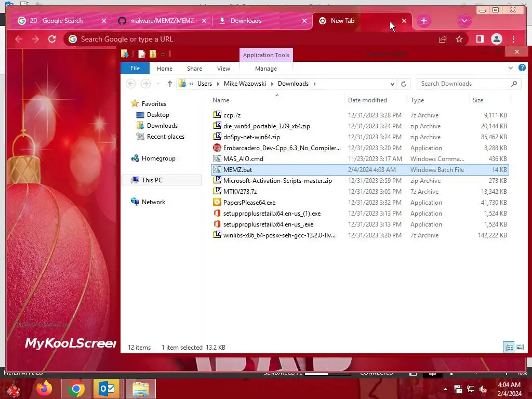Select Downloads in the navigation pane
Viewport: 532px width, 399px height.
pyautogui.click(x=162, y=126)
